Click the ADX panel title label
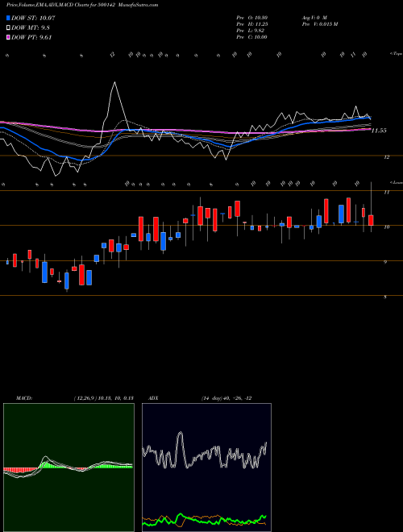 coord(153,398)
